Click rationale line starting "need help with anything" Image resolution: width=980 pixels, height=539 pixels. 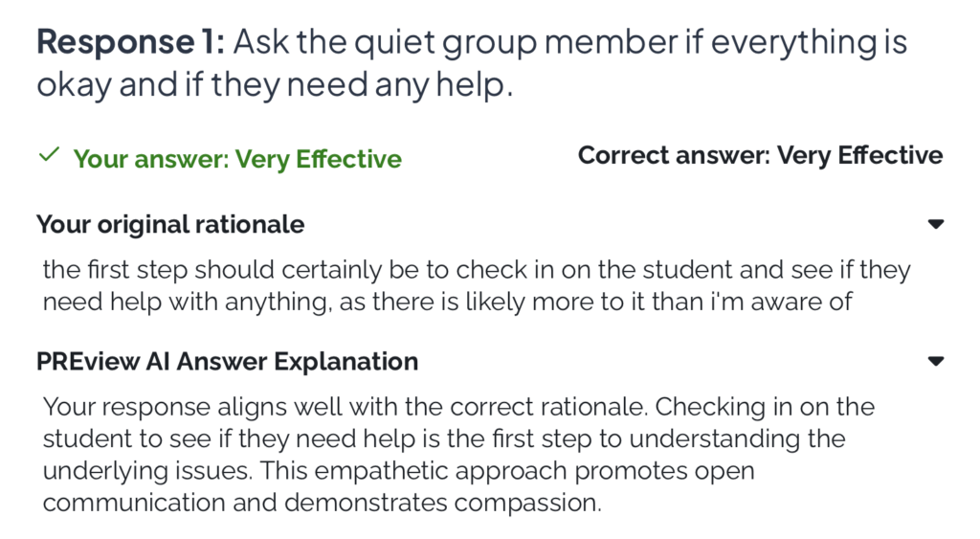coord(447,303)
